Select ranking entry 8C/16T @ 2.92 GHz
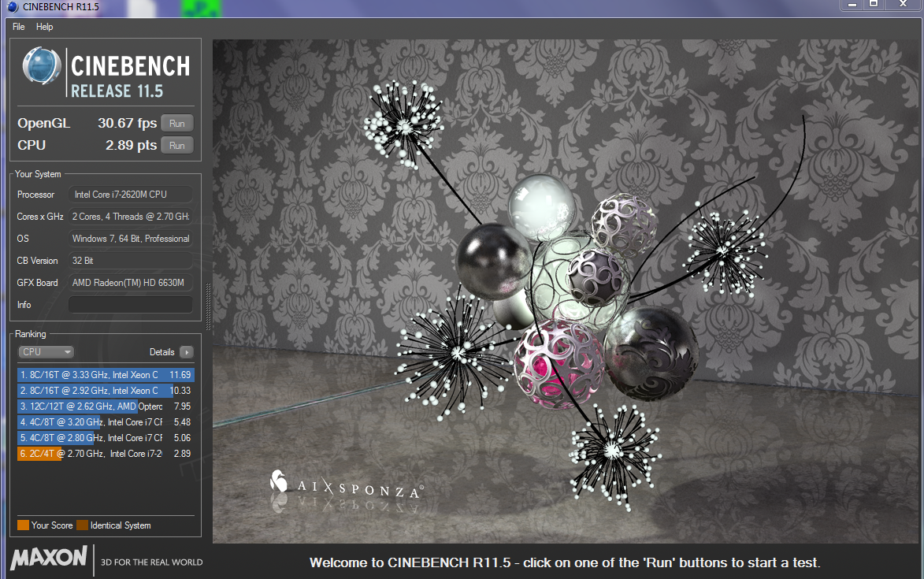 (x=106, y=391)
